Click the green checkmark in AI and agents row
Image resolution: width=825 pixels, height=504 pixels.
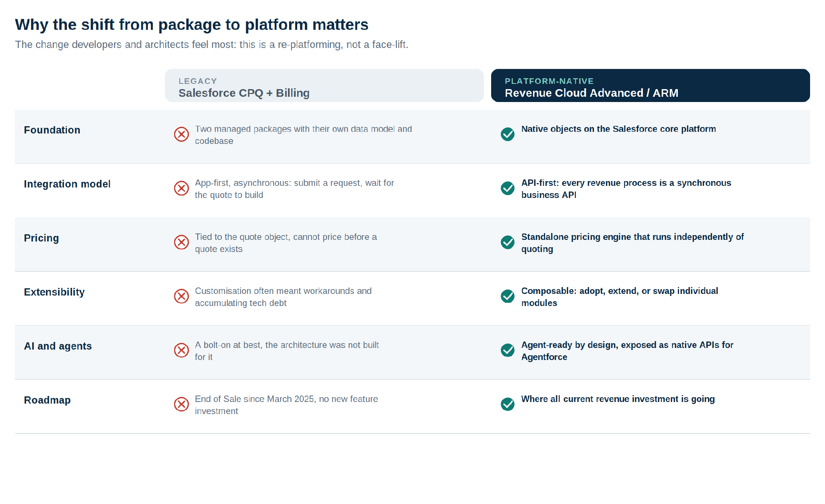[x=508, y=350]
